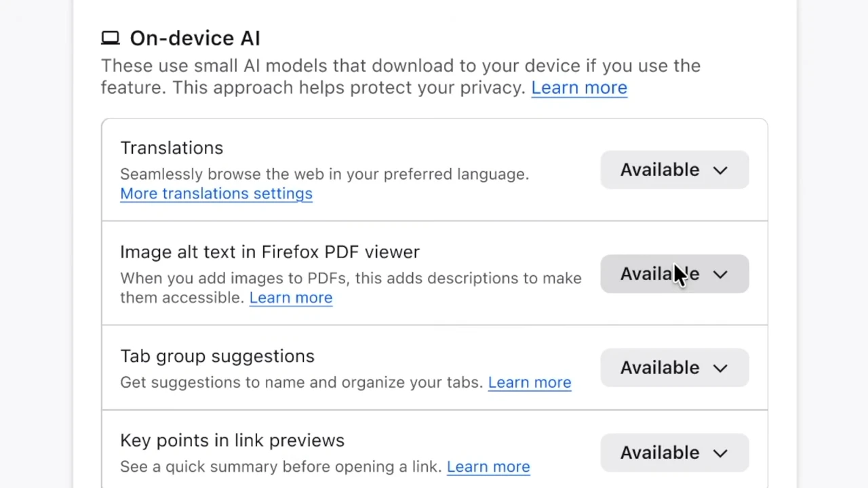Click the Available button next to Translations
The image size is (868, 488).
(674, 169)
